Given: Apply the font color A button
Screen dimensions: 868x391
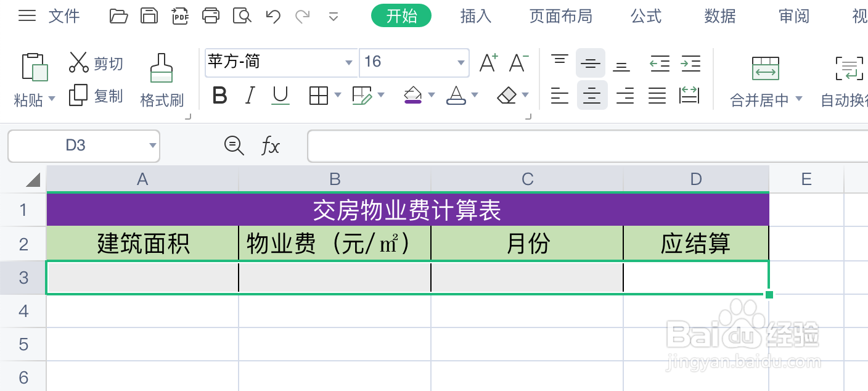Looking at the screenshot, I should (456, 95).
